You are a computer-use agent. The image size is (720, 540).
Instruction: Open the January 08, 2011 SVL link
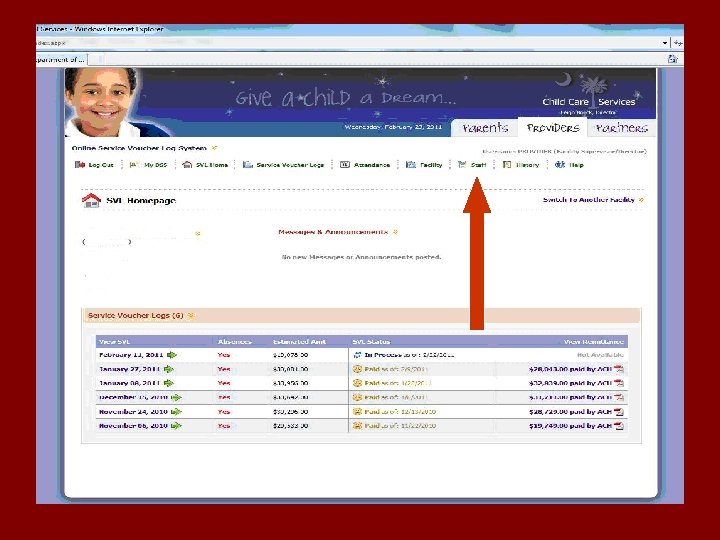tap(129, 383)
